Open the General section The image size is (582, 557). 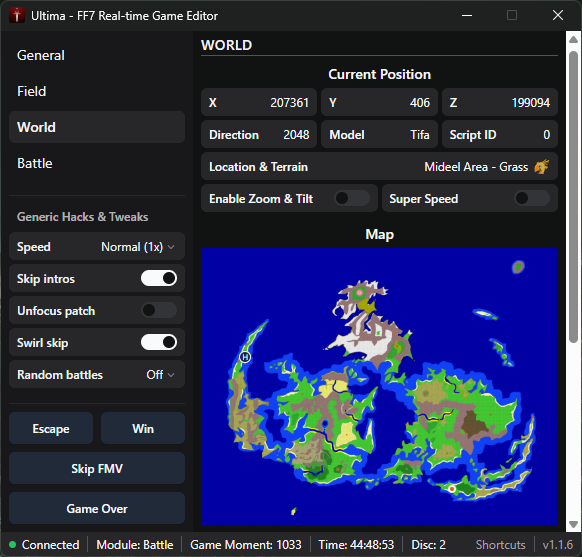click(x=97, y=56)
